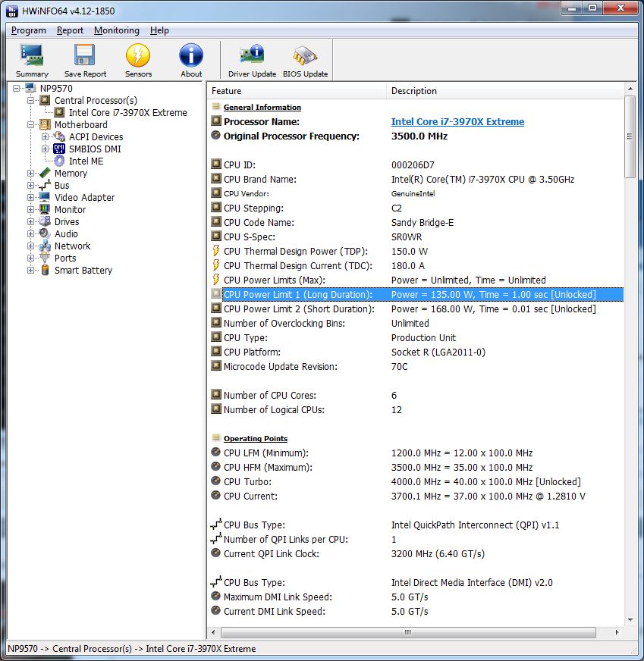Expand the Video Adapter node
The height and width of the screenshot is (661, 644).
[31, 197]
